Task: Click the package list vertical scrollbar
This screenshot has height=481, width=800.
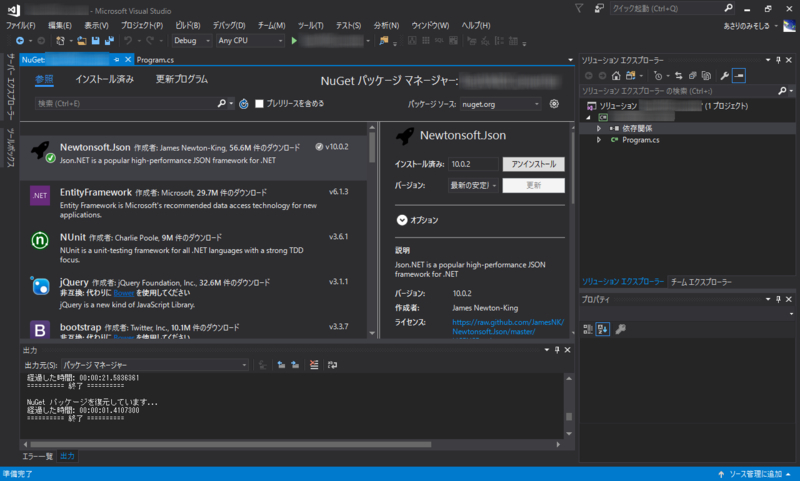Action: coord(372,148)
